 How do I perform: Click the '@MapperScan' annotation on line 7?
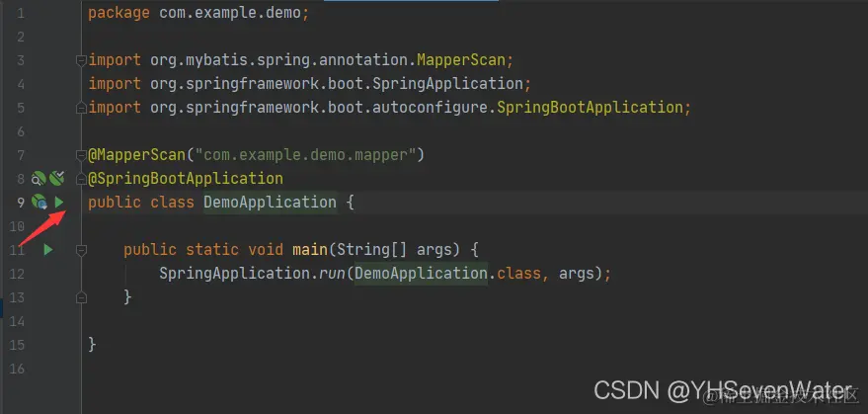[x=136, y=155]
